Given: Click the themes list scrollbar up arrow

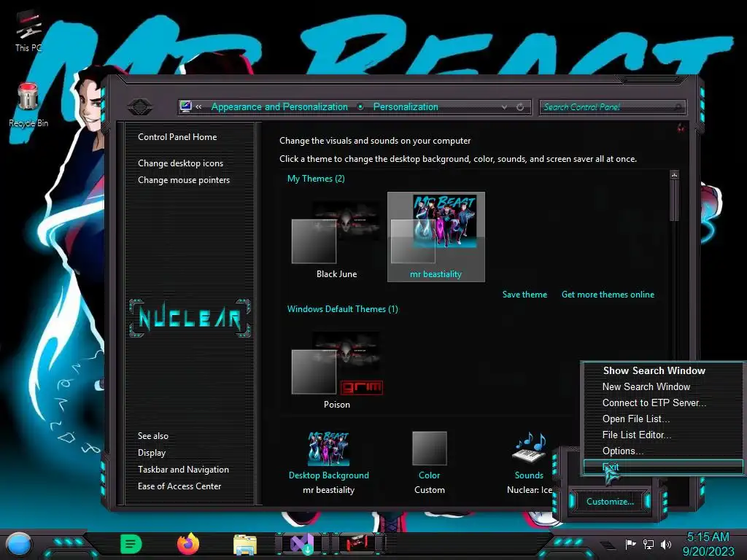Looking at the screenshot, I should [674, 175].
